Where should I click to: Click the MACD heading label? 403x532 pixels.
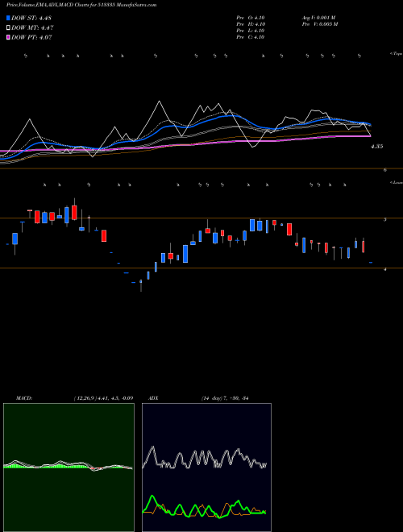(x=24, y=398)
